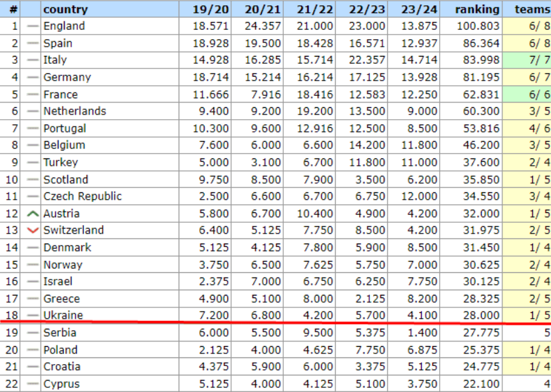Click Italy's green 7/7 teams cell
The height and width of the screenshot is (392, 551).
(x=531, y=61)
